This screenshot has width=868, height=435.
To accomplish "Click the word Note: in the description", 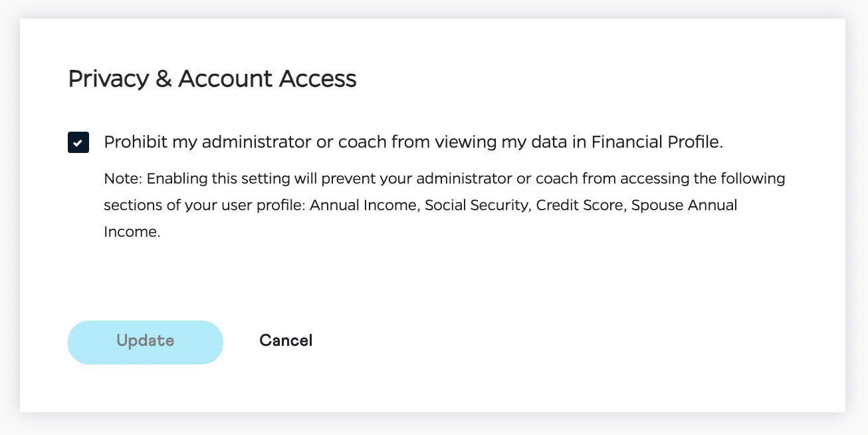I will point(122,179).
